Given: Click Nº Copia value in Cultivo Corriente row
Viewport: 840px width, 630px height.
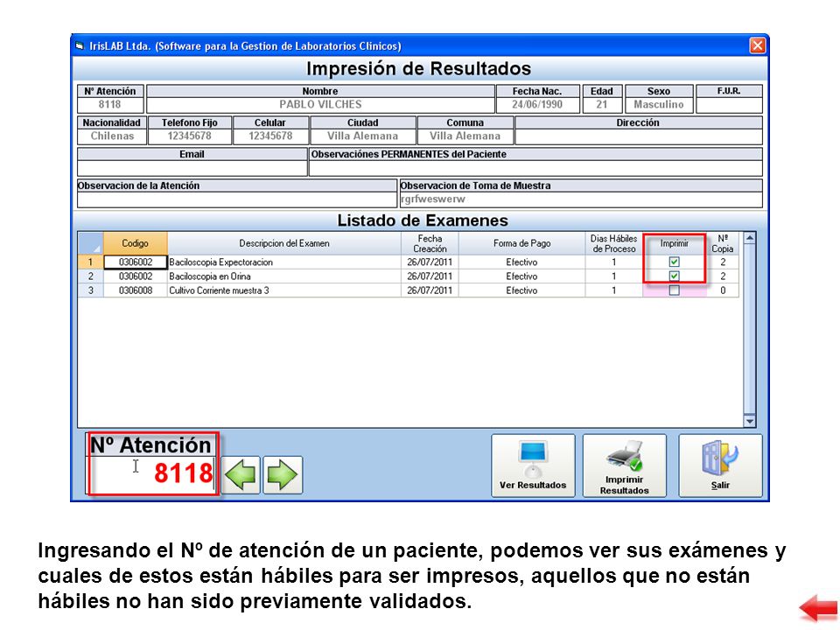Looking at the screenshot, I should click(x=723, y=290).
